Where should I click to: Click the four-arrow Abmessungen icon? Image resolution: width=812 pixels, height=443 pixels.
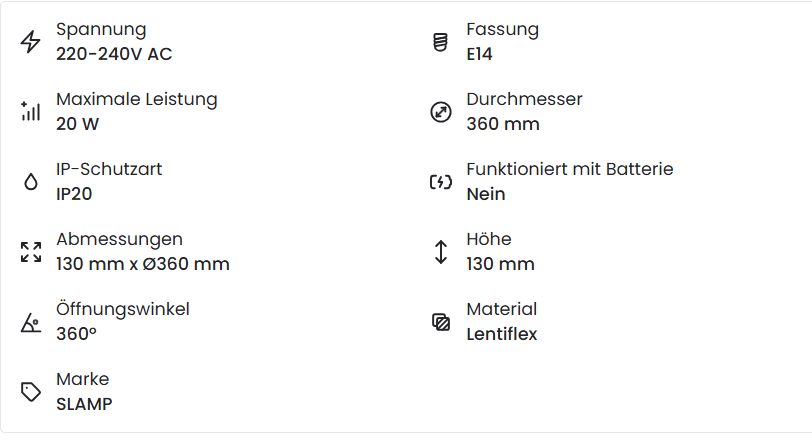tap(31, 252)
